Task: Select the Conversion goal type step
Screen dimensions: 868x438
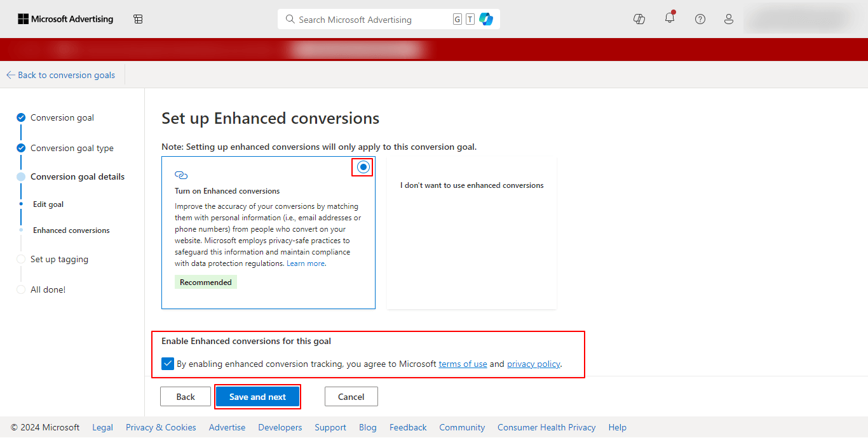Action: (72, 148)
